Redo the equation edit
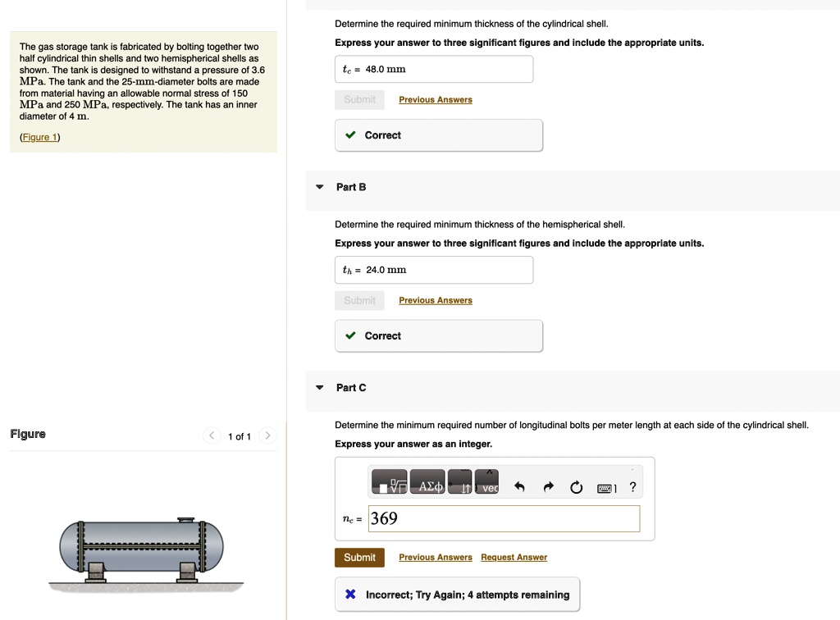Image resolution: width=840 pixels, height=620 pixels. click(x=548, y=487)
